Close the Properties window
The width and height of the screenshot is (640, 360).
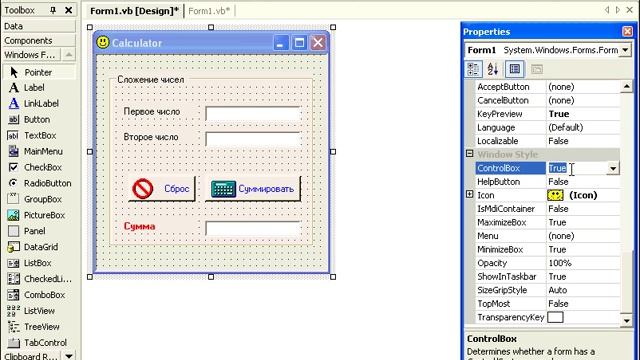tap(627, 31)
